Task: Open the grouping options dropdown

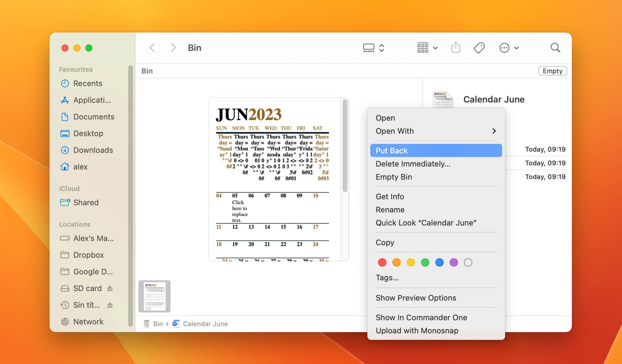Action: 427,48
